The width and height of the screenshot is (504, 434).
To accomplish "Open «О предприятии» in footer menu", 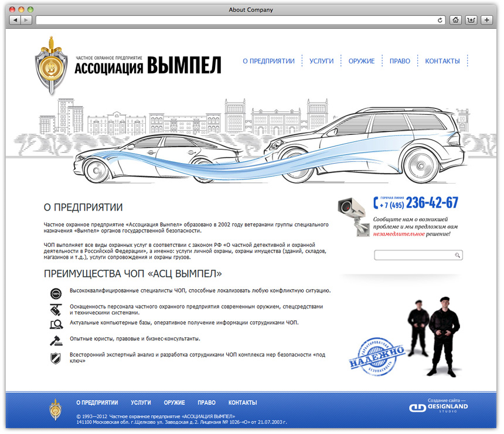I will [x=97, y=403].
